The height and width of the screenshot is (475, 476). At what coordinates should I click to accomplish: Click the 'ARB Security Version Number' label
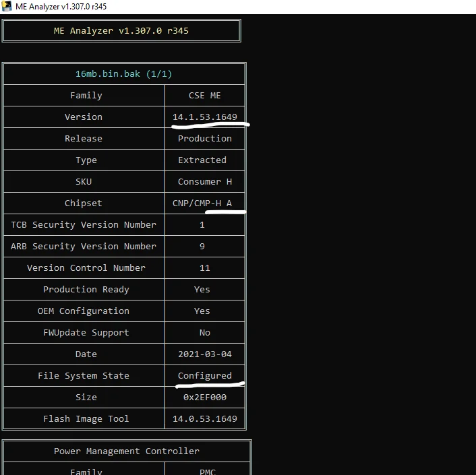coord(84,247)
